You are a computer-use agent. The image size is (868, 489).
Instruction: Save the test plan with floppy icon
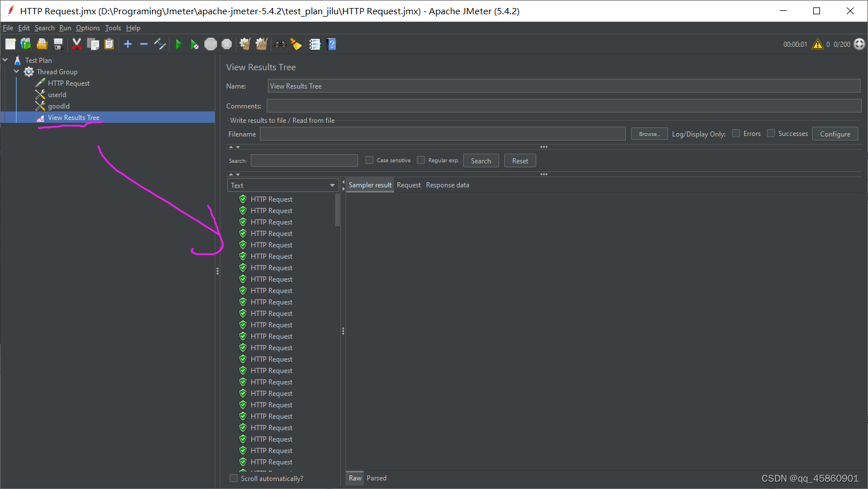pyautogui.click(x=58, y=44)
